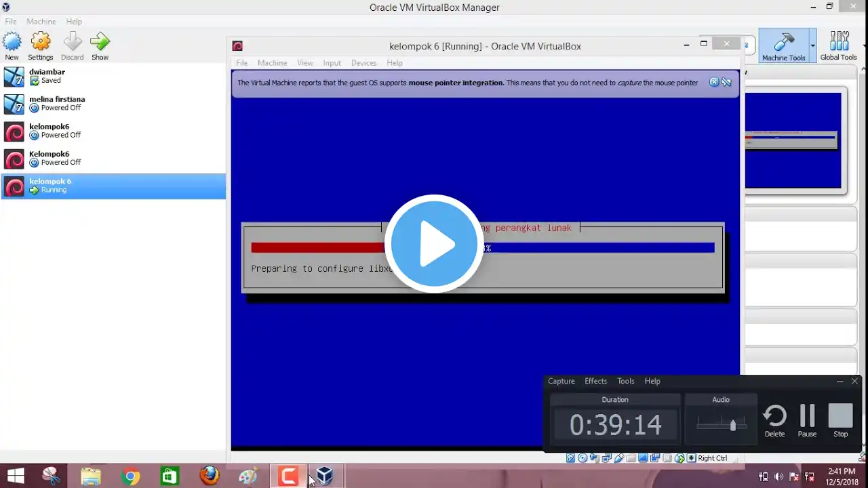Open Help menu in the VM window
Screen dimensions: 868x488
pos(395,63)
